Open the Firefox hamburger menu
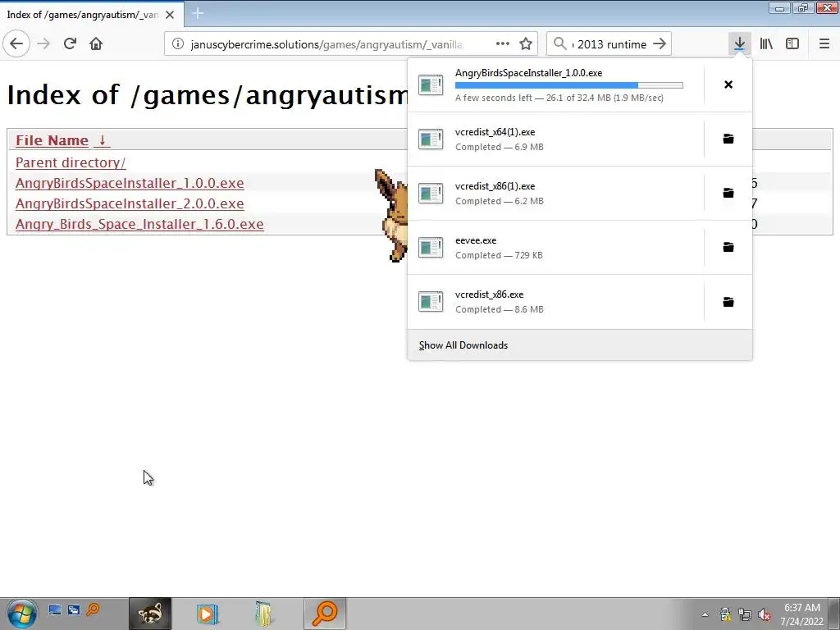840x630 pixels. coord(824,44)
